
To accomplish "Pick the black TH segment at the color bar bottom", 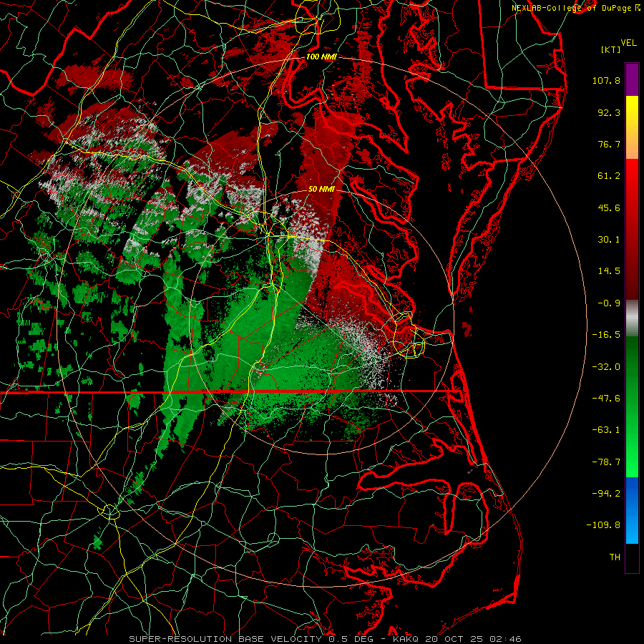I will click(632, 557).
